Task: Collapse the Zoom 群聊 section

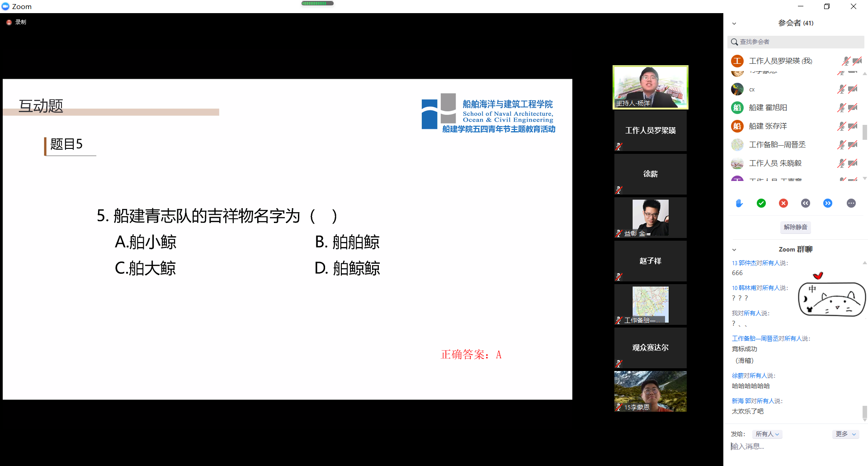Action: point(734,249)
